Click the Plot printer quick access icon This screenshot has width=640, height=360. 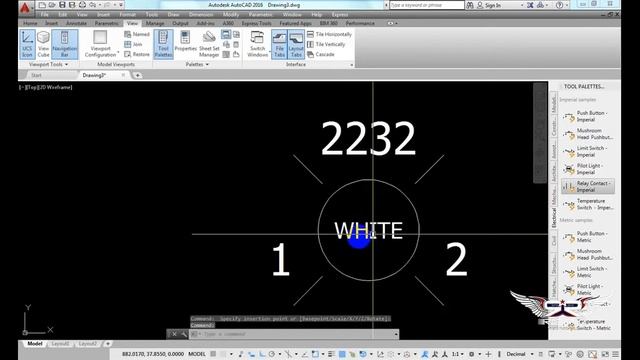82,5
